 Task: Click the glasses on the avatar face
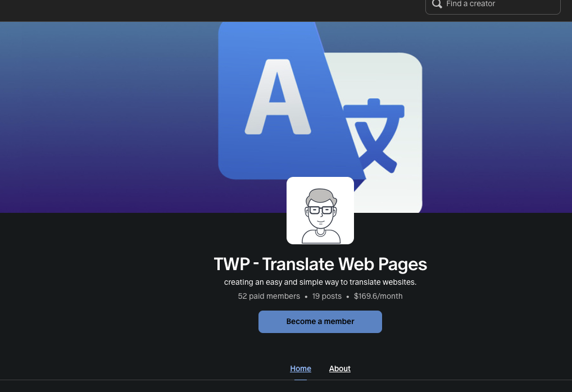(x=320, y=210)
